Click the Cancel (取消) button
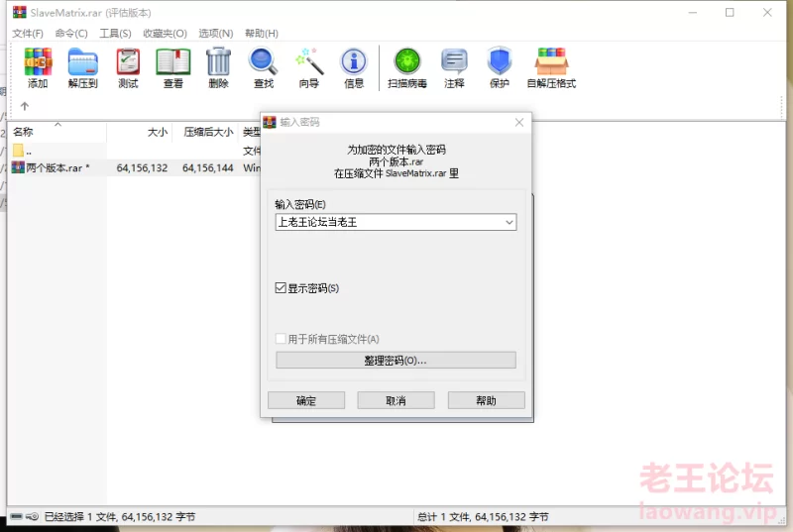Viewport: 793px width, 532px height. (396, 400)
